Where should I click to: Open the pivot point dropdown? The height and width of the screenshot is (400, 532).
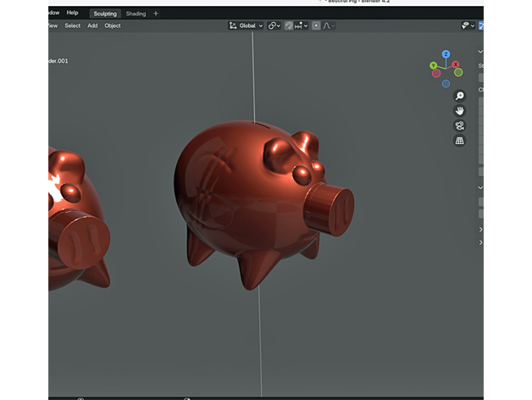[x=274, y=25]
